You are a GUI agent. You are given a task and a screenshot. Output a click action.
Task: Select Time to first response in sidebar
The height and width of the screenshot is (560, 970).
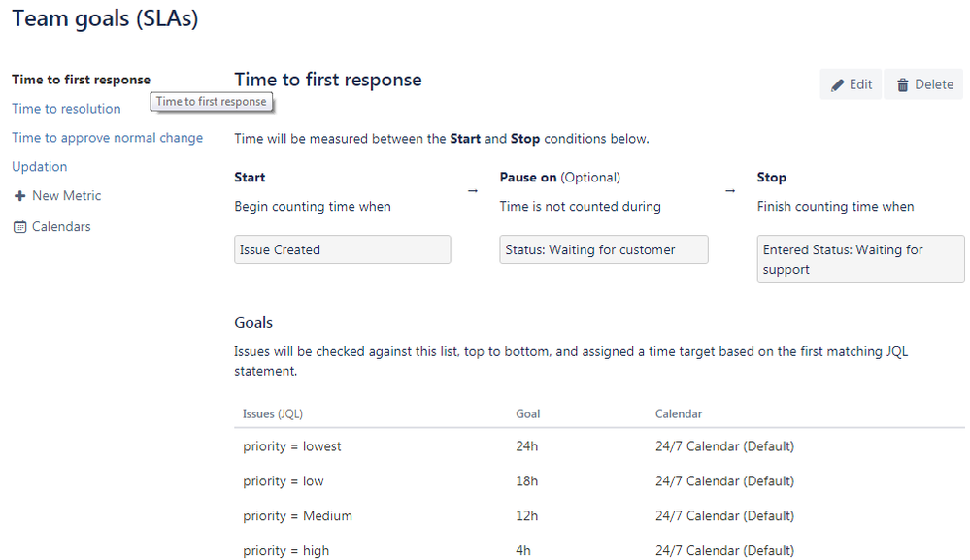tap(81, 80)
